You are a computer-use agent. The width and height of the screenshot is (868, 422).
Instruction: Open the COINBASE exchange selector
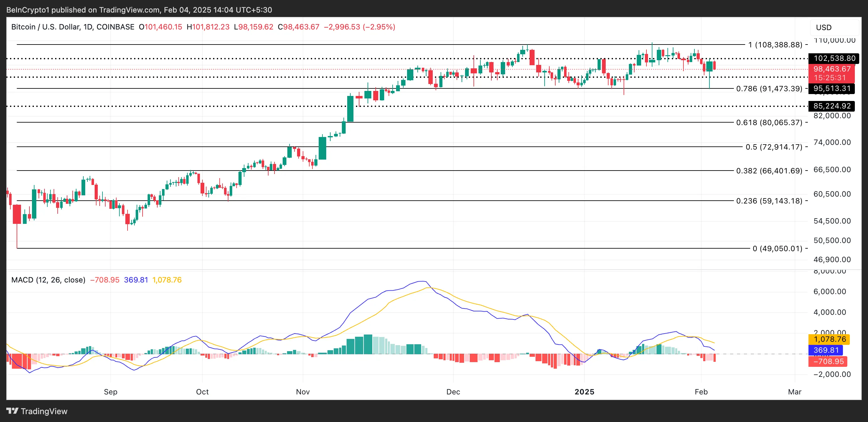click(x=115, y=27)
